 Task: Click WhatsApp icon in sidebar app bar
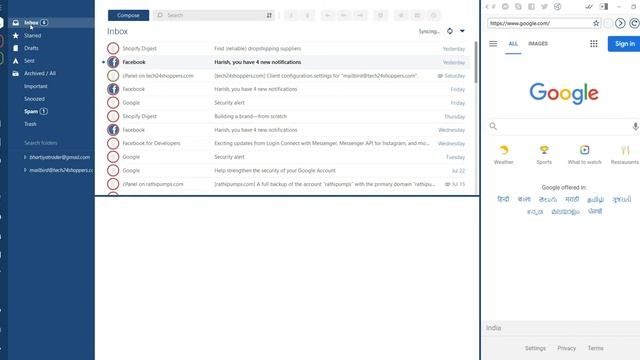(x=505, y=7)
